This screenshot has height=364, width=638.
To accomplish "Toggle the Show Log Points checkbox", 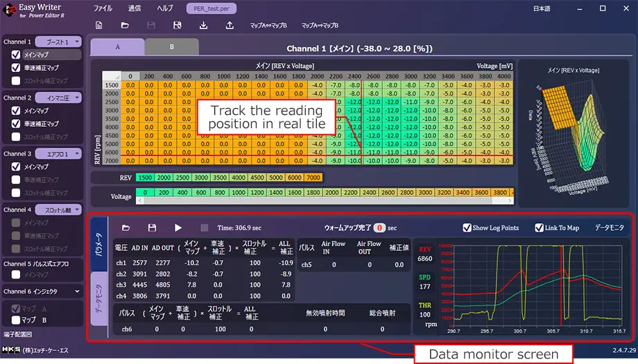I will click(x=467, y=227).
